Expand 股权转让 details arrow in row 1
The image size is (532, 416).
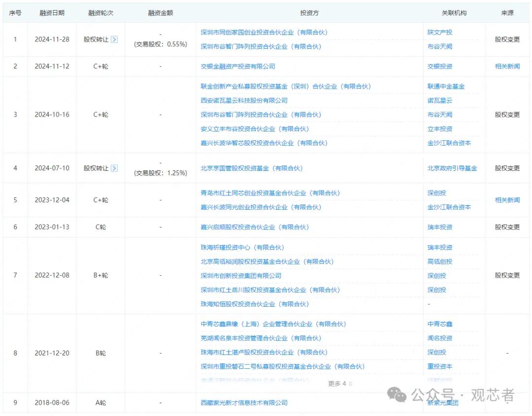point(114,39)
